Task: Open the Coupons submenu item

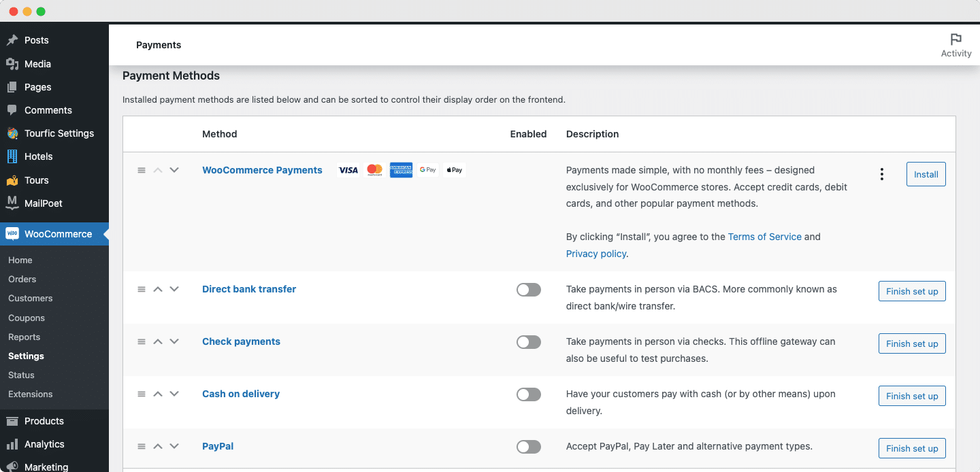Action: (27, 318)
